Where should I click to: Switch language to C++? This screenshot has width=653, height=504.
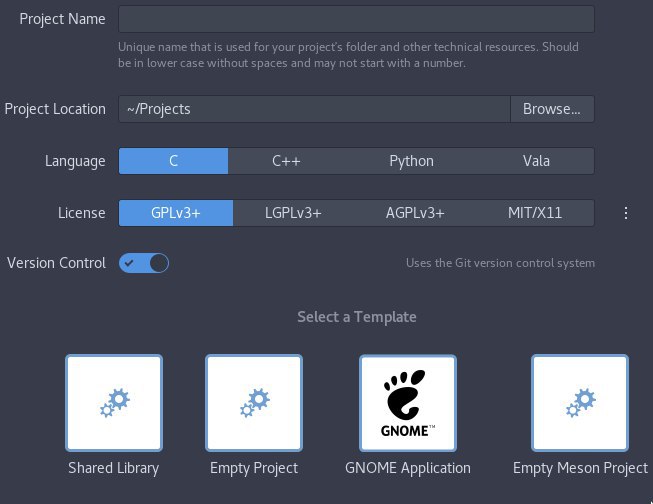point(286,161)
